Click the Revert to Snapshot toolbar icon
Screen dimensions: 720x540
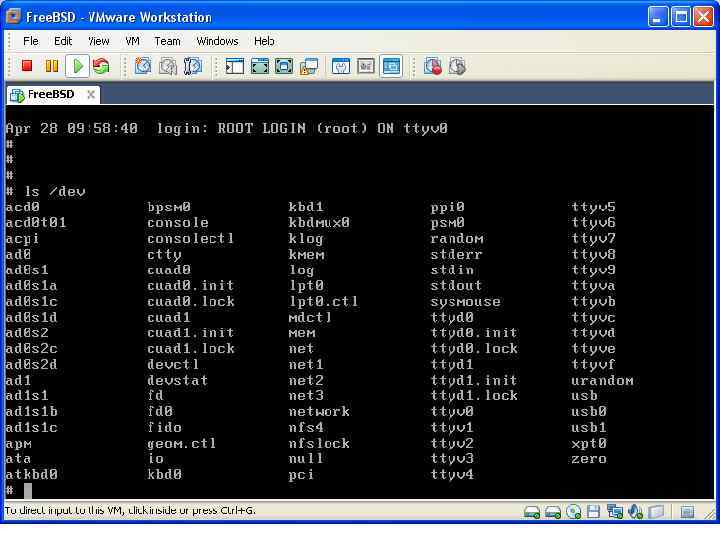pyautogui.click(x=168, y=66)
